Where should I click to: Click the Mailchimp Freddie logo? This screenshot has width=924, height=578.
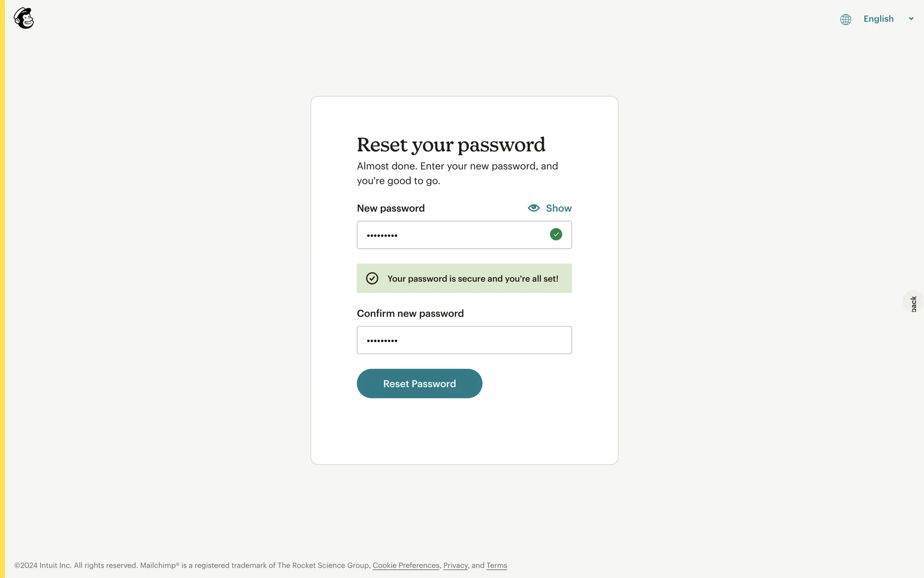[24, 18]
